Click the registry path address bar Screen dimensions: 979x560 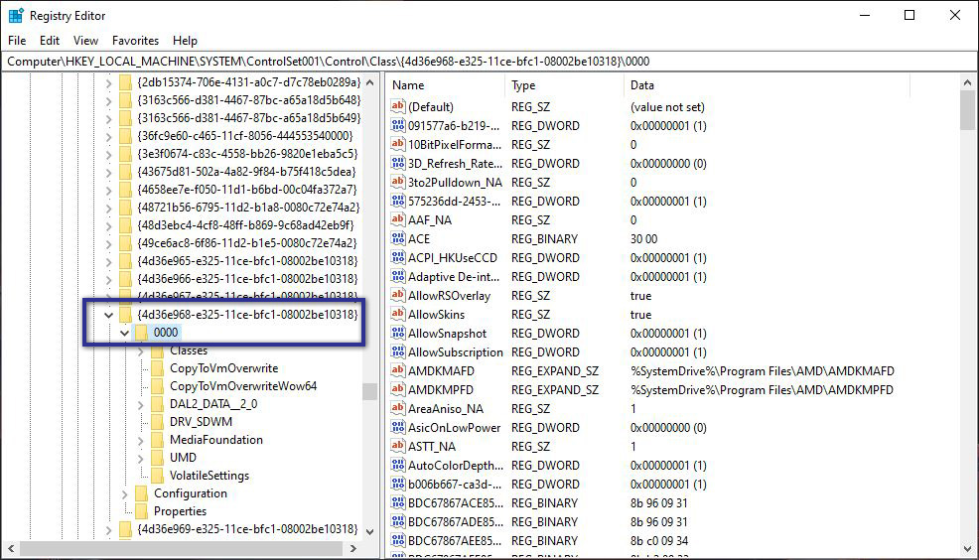[489, 62]
